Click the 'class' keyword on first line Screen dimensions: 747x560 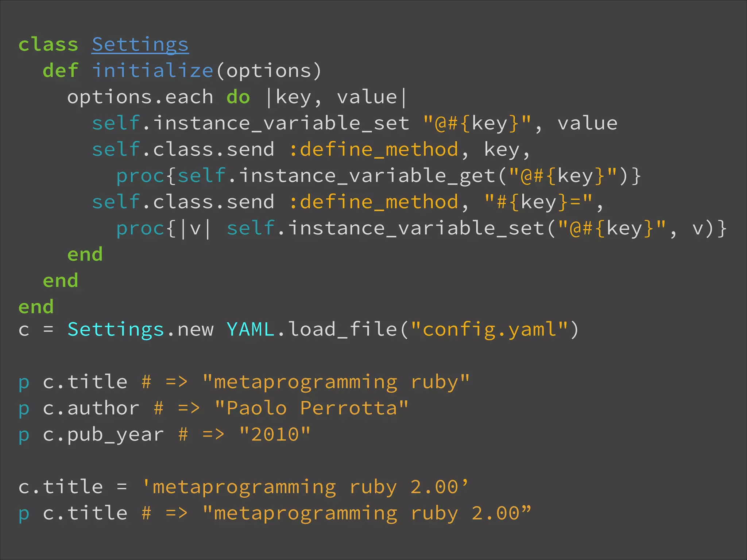48,45
